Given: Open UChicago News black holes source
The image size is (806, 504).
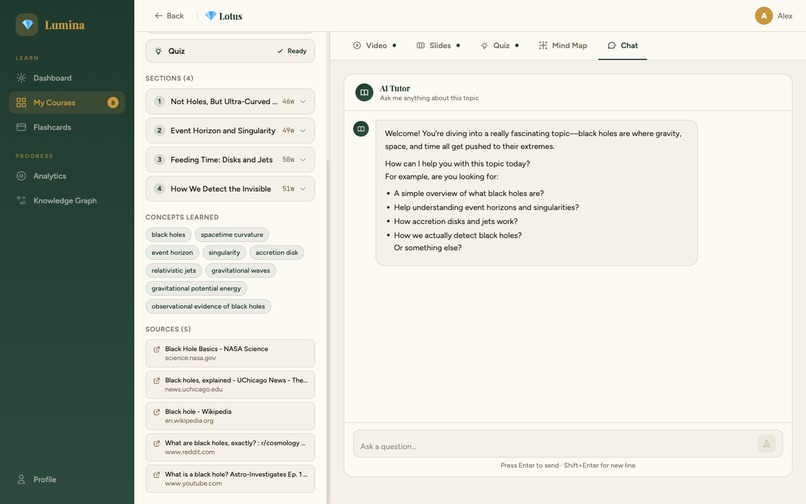Looking at the screenshot, I should click(x=230, y=384).
